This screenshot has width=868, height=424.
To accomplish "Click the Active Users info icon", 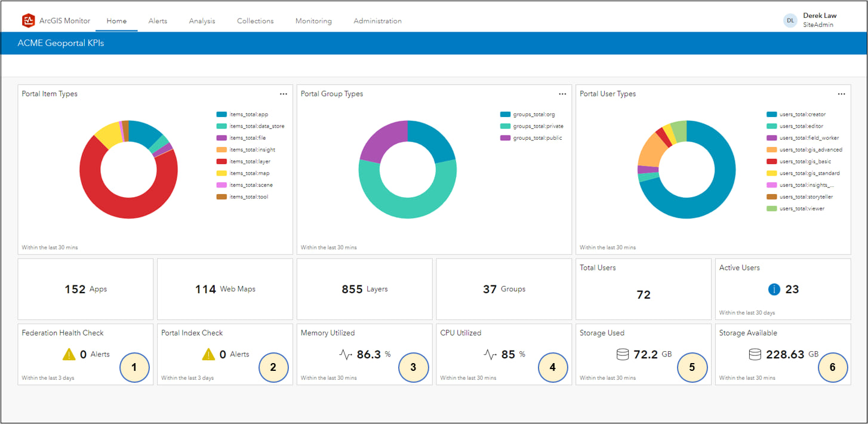I will point(774,290).
